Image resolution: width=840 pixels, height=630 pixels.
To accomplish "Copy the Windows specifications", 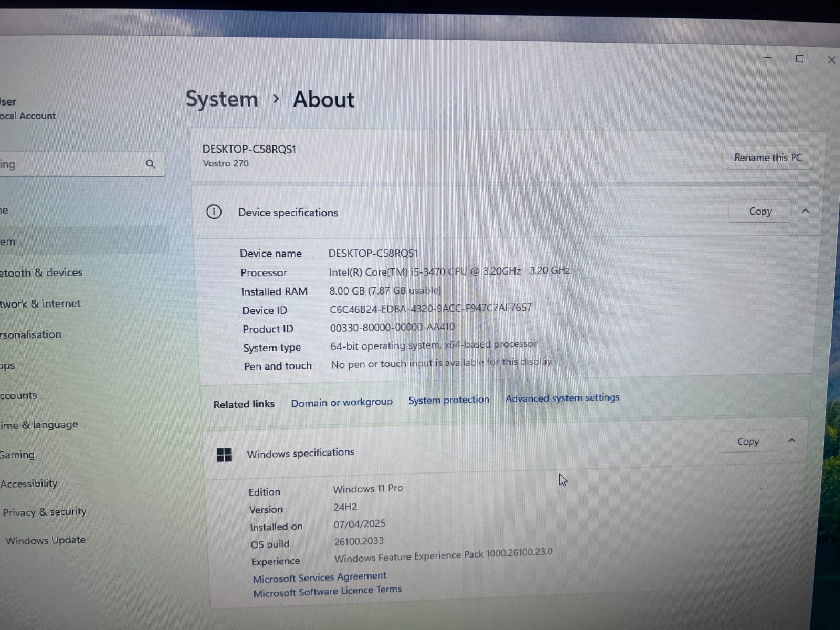I will tap(748, 442).
